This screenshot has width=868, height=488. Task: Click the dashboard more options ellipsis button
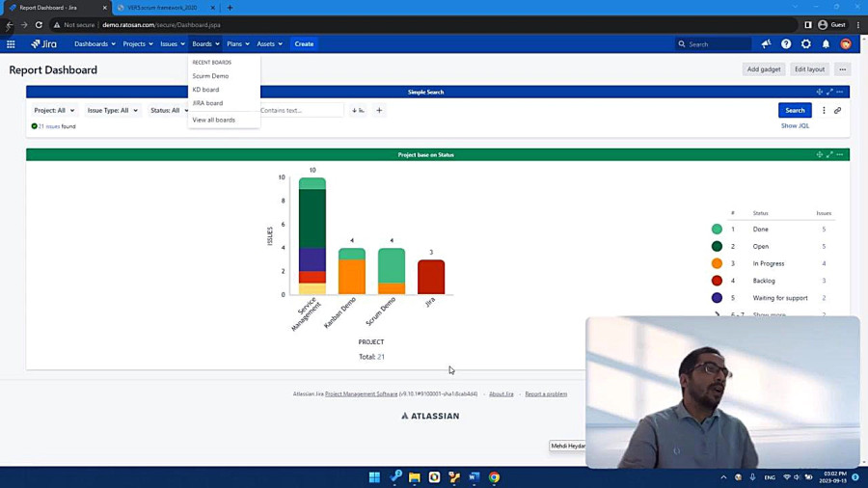843,69
